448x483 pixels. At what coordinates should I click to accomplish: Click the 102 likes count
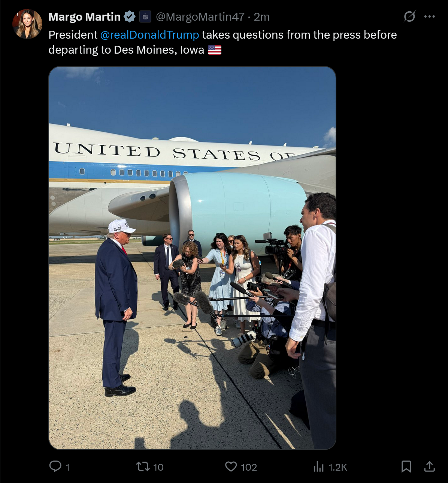pos(249,467)
